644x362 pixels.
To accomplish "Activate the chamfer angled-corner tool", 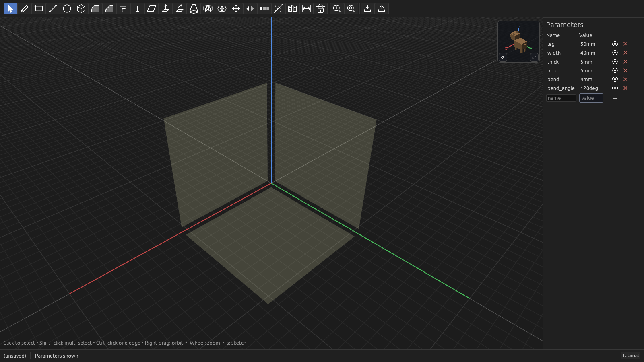I will (109, 8).
